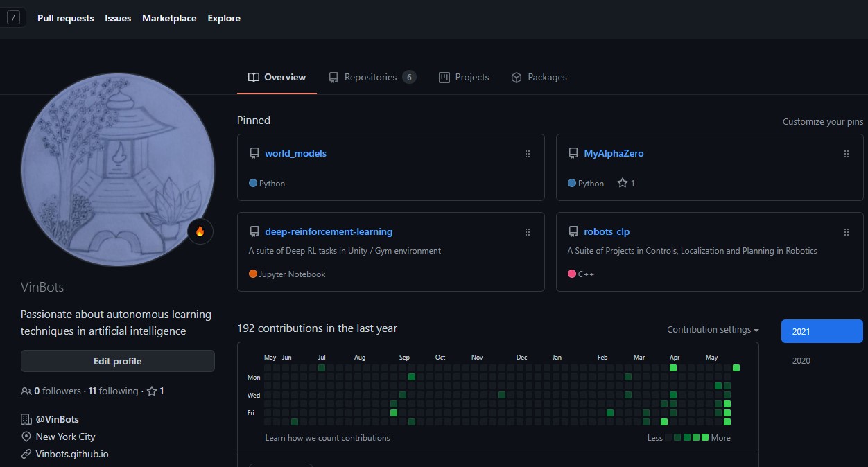Expand the Contribution settings dropdown

[713, 330]
